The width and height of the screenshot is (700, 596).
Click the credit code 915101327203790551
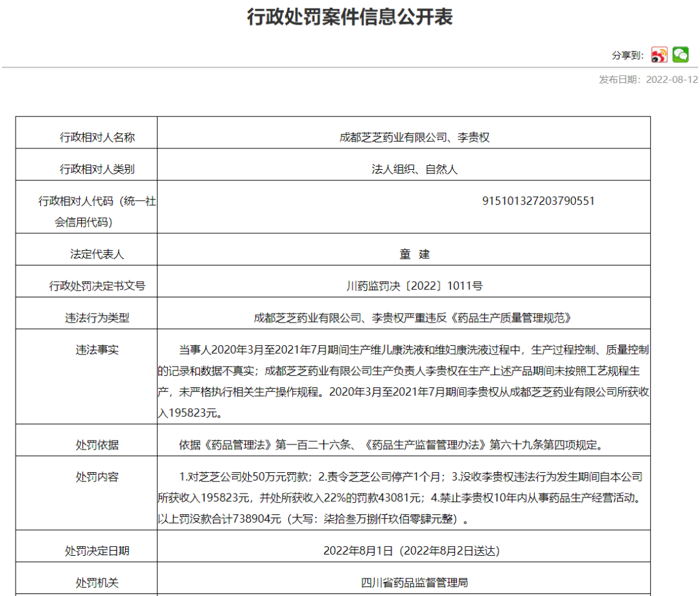click(x=538, y=201)
